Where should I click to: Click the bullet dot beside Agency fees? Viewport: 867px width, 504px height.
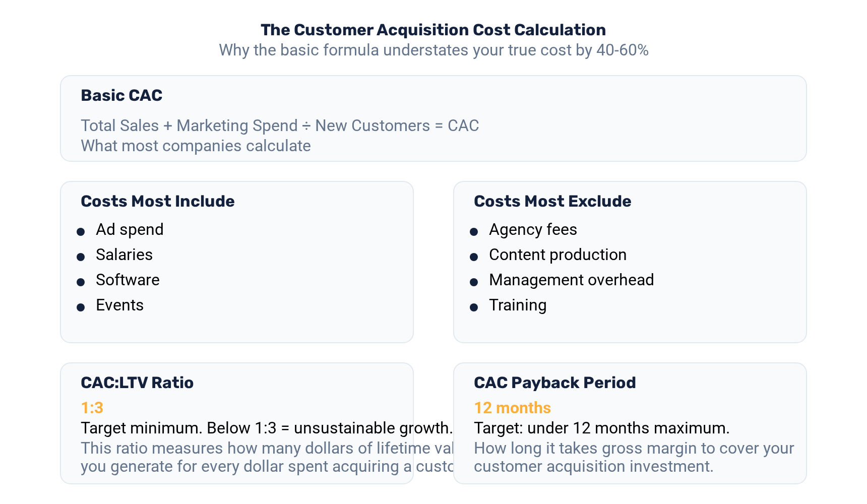(x=474, y=232)
